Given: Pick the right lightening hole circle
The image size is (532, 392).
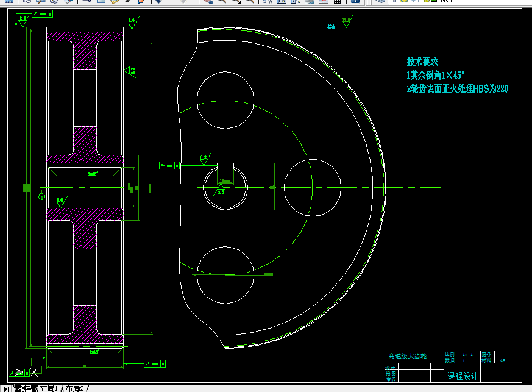Looking at the screenshot, I should click(x=313, y=187).
